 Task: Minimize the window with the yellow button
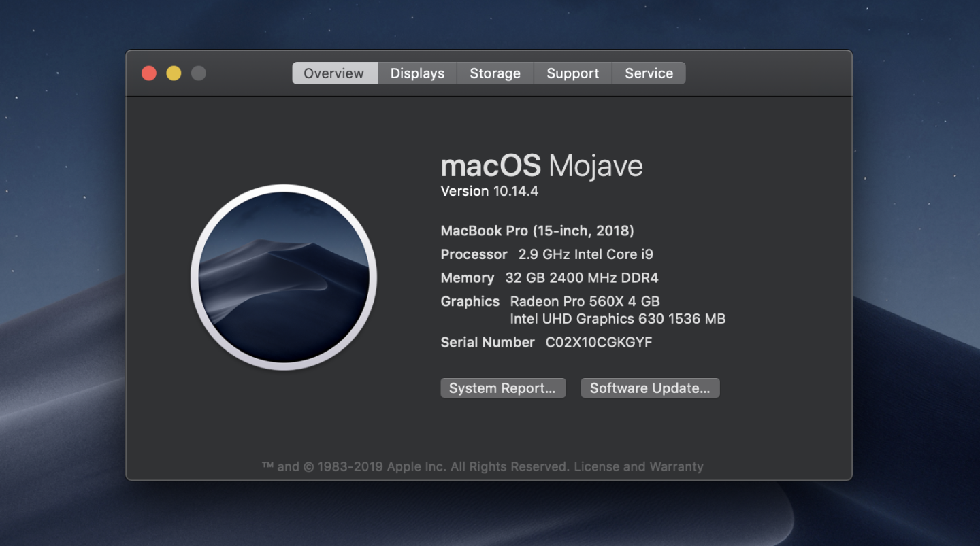click(x=174, y=73)
